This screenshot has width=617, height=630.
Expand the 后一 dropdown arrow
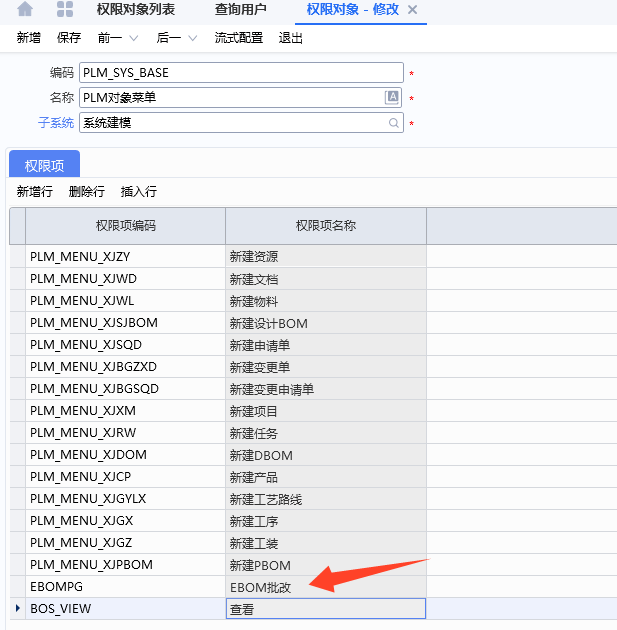[x=192, y=39]
